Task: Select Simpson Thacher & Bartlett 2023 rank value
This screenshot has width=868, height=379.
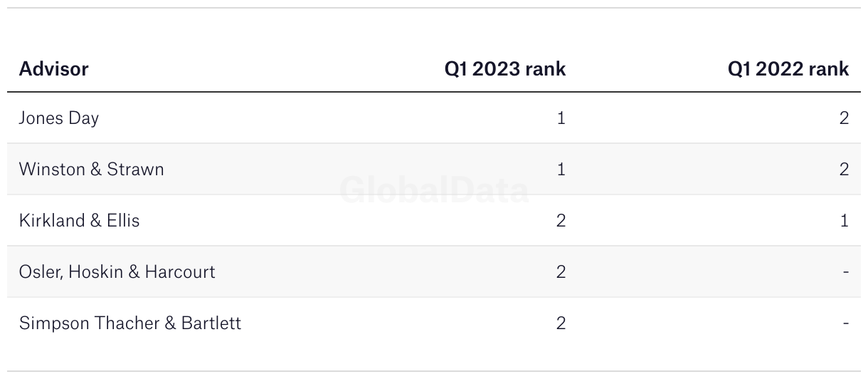Action: pyautogui.click(x=561, y=323)
